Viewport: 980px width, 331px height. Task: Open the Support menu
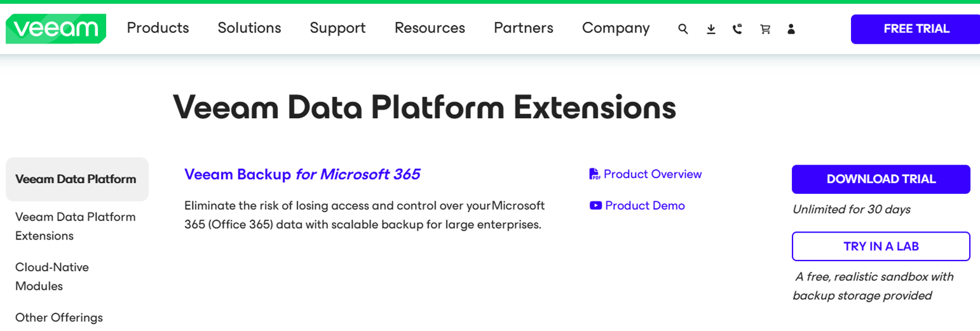337,28
